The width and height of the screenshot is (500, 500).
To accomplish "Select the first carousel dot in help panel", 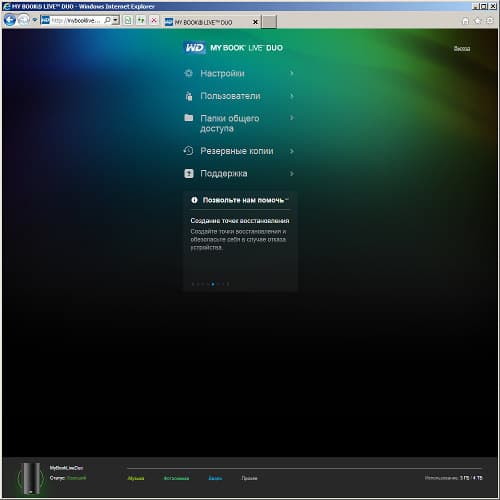I will click(x=193, y=284).
